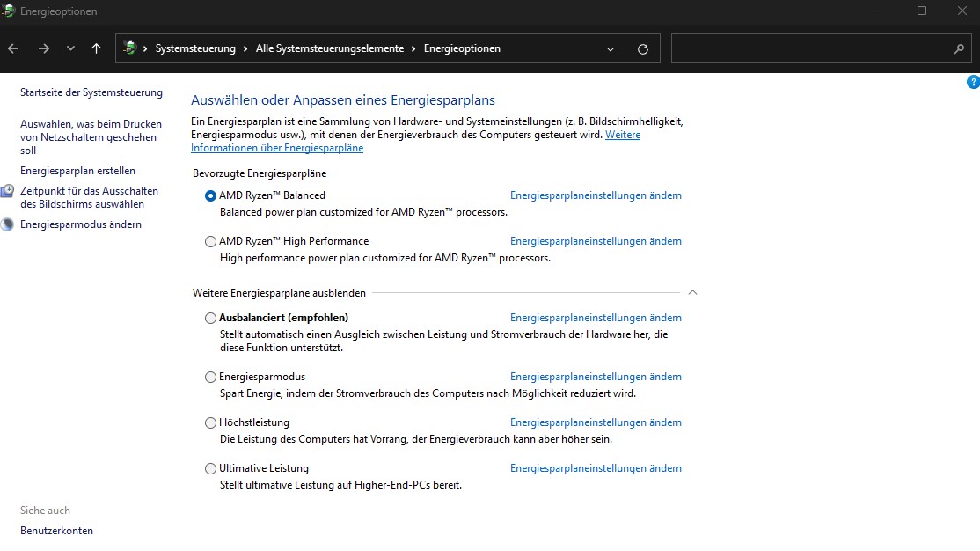
Task: Open Energiesparmodus ändern in sidebar
Action: click(81, 224)
